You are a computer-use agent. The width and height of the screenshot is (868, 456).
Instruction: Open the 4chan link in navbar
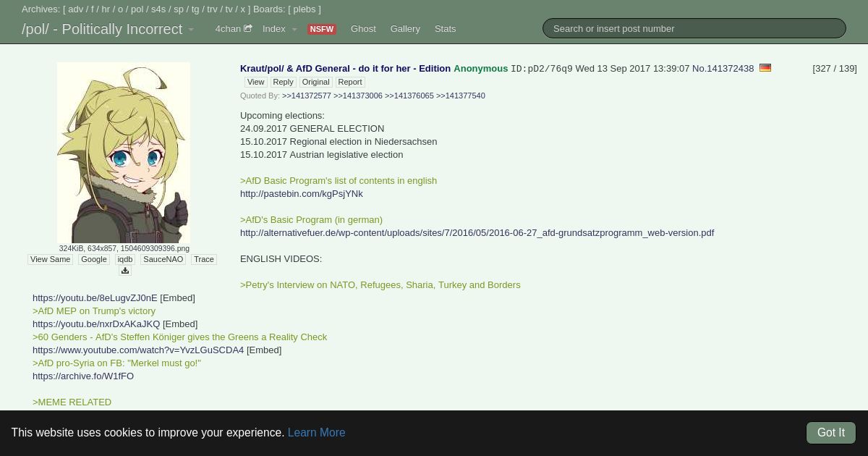[228, 29]
